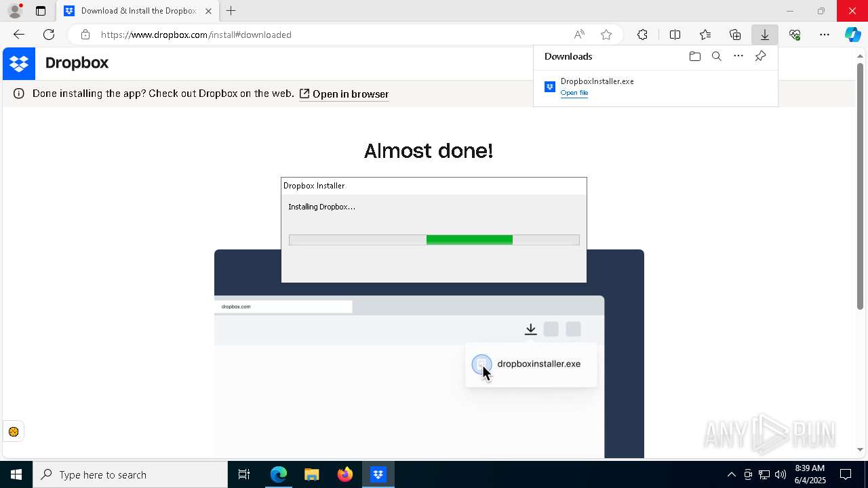This screenshot has height=488, width=868.
Task: Click the Dropbox Installer title bar
Action: point(434,186)
